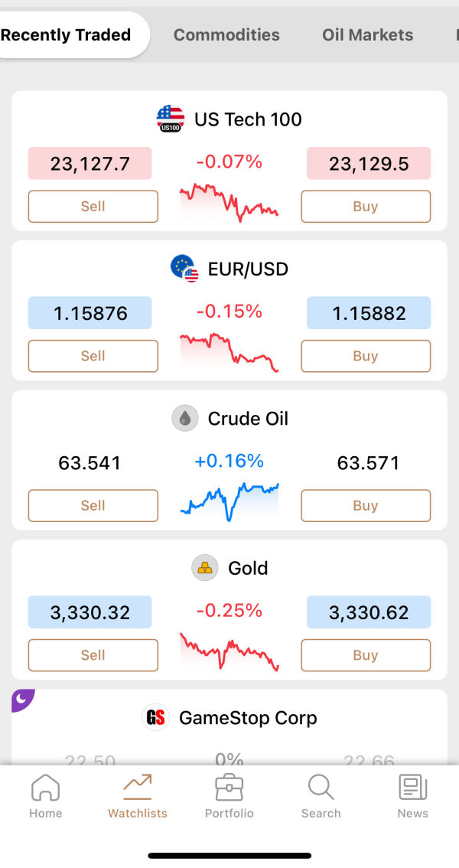The image size is (459, 868).
Task: Switch to the Oil Markets tab
Action: coord(367,34)
